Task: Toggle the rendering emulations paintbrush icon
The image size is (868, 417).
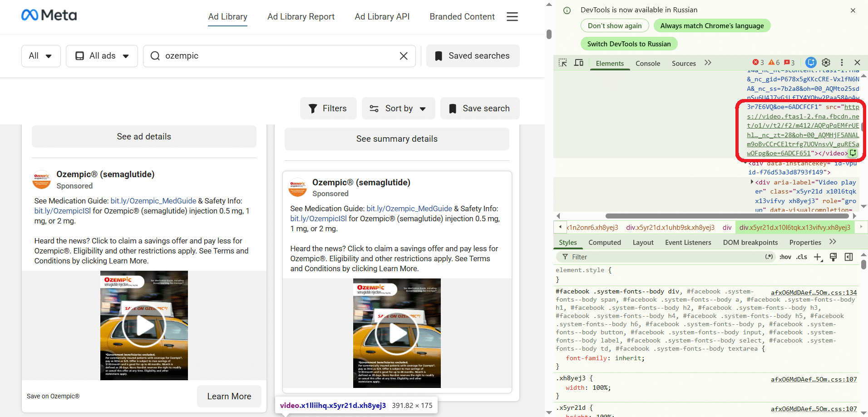Action: (x=833, y=257)
